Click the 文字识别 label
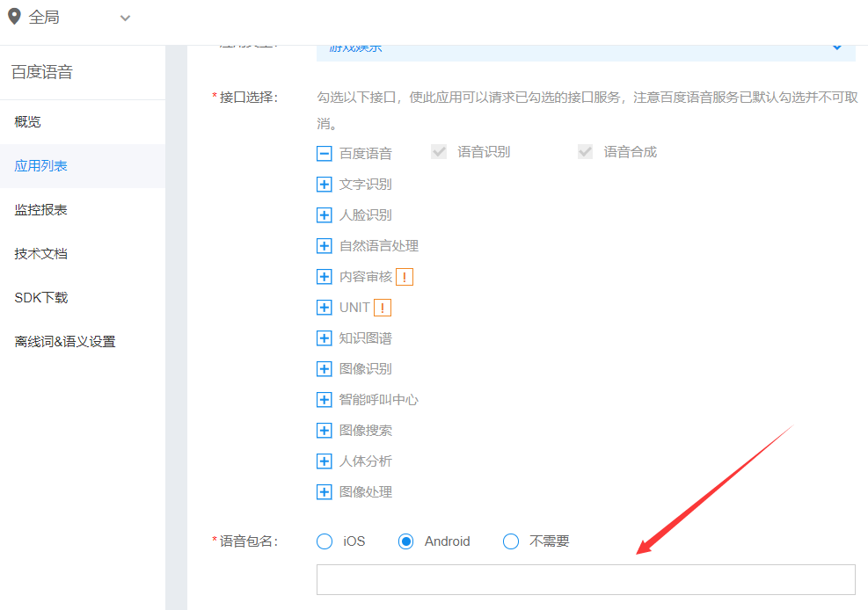This screenshot has height=610, width=868. [365, 185]
